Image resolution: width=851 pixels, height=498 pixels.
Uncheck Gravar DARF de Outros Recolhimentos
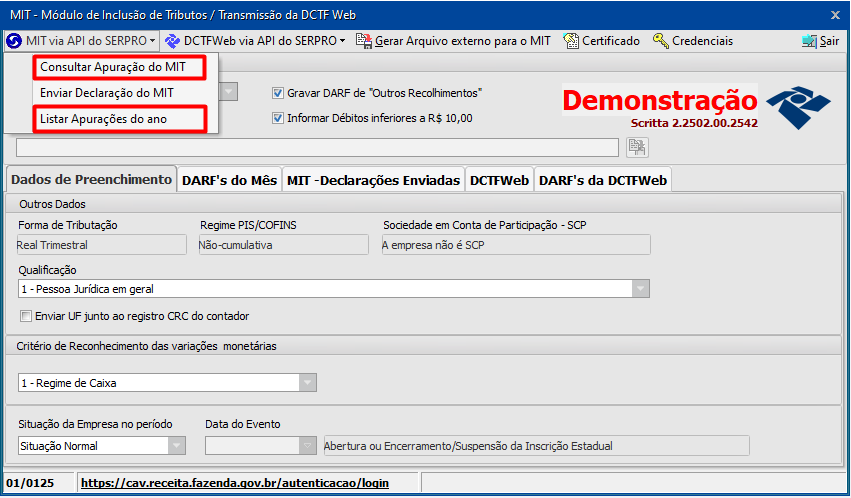click(278, 93)
